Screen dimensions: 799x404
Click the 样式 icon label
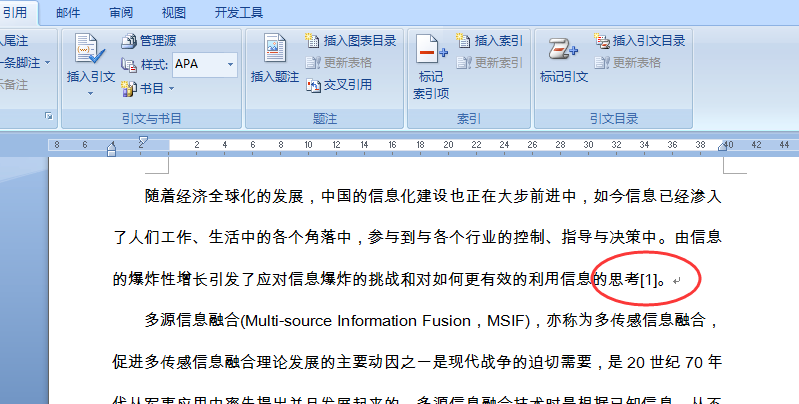tap(144, 65)
